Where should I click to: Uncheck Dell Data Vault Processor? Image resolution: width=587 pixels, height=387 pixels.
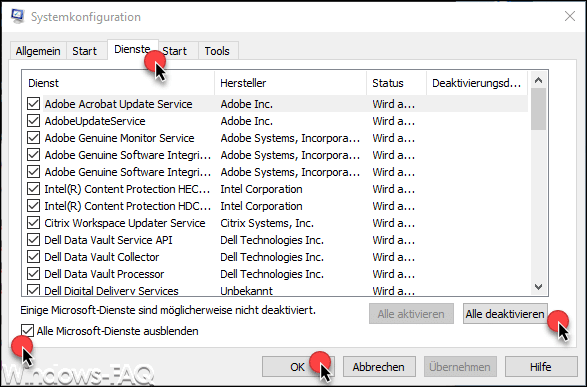[33, 274]
